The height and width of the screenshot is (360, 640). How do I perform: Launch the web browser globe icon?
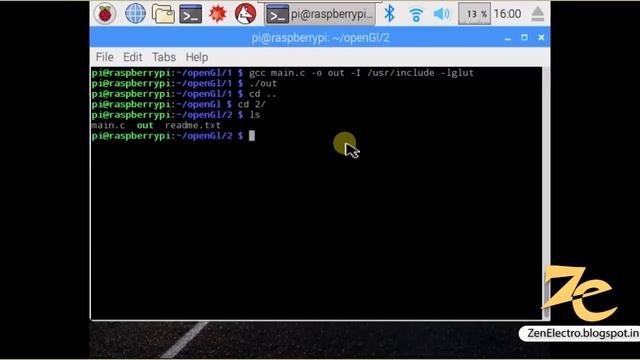[x=135, y=14]
